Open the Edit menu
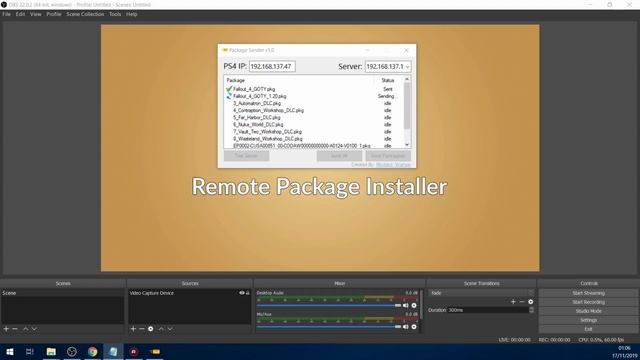 [20, 14]
